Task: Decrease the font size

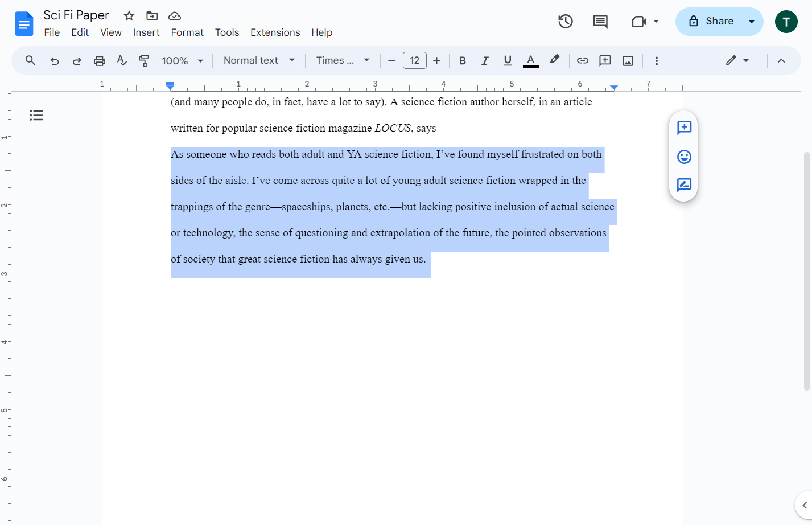Action: 391,61
